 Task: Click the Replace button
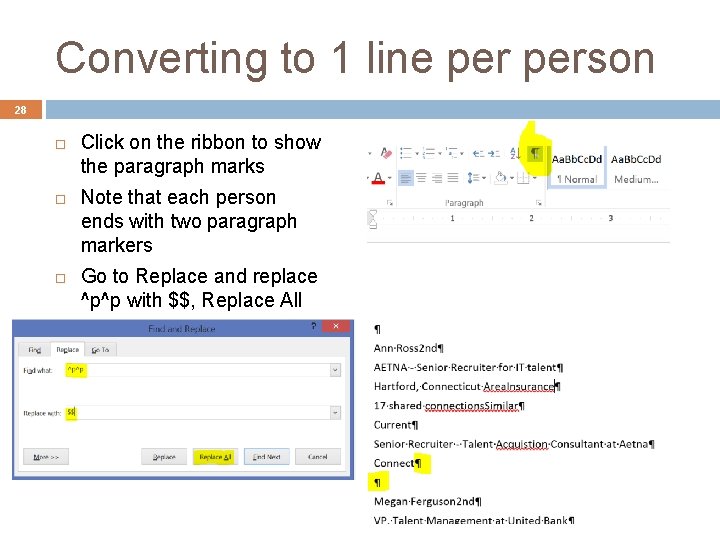click(164, 457)
